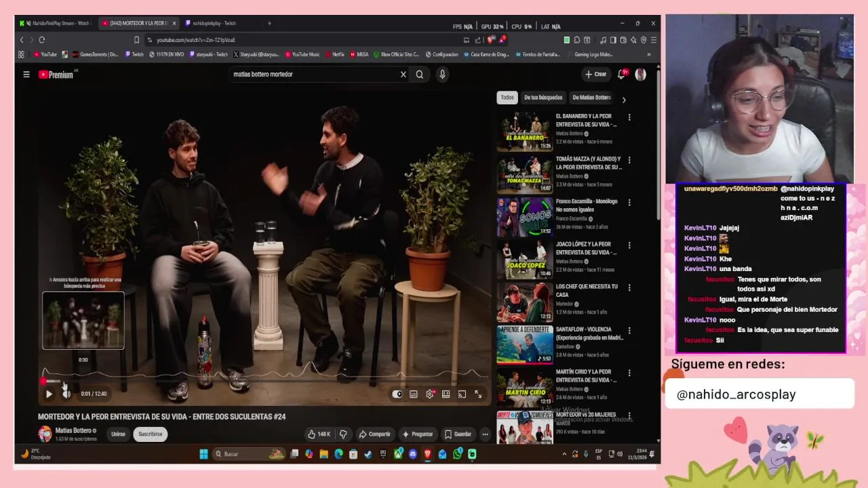868x488 pixels.
Task: Click the Suscribirse button
Action: click(151, 434)
